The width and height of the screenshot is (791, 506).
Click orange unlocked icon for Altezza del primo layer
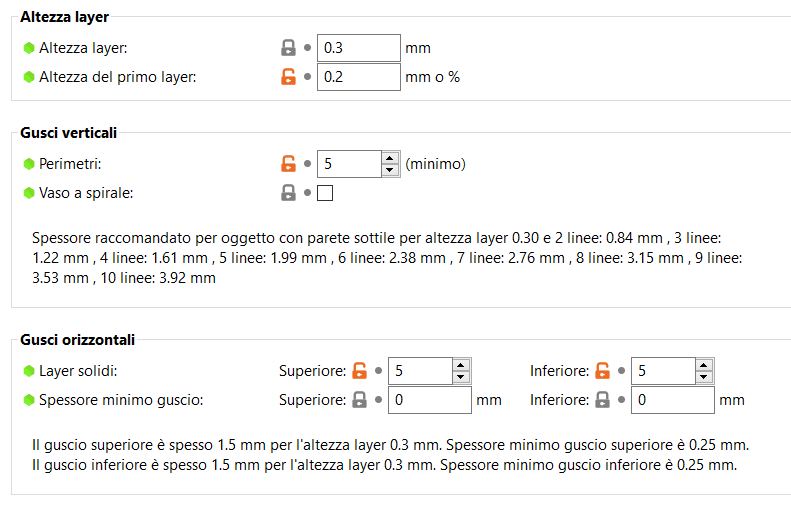coord(288,77)
